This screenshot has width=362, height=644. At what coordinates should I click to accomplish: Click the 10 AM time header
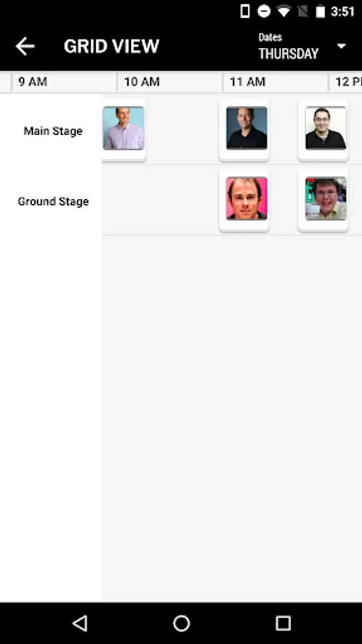coord(142,82)
